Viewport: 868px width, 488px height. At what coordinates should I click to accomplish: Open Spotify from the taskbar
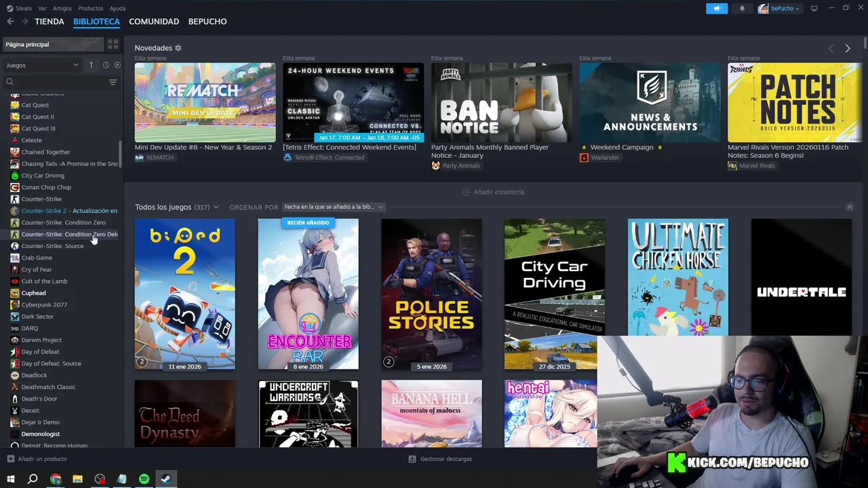(144, 479)
